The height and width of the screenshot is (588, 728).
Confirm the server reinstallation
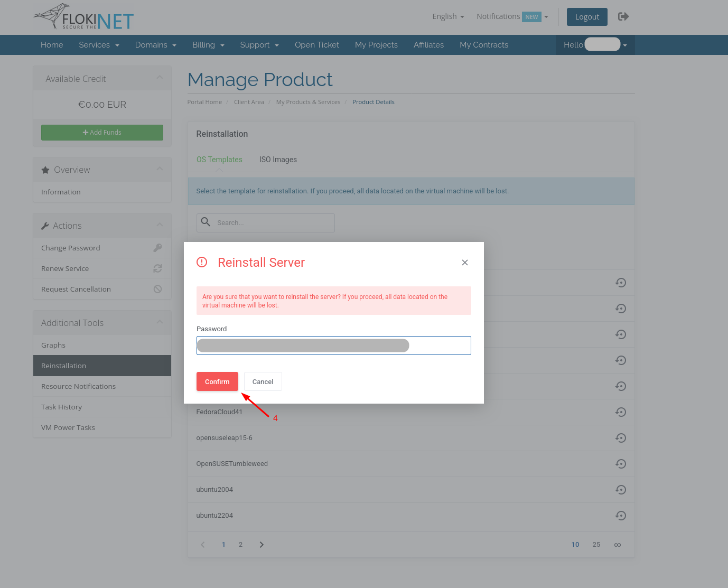click(x=217, y=381)
